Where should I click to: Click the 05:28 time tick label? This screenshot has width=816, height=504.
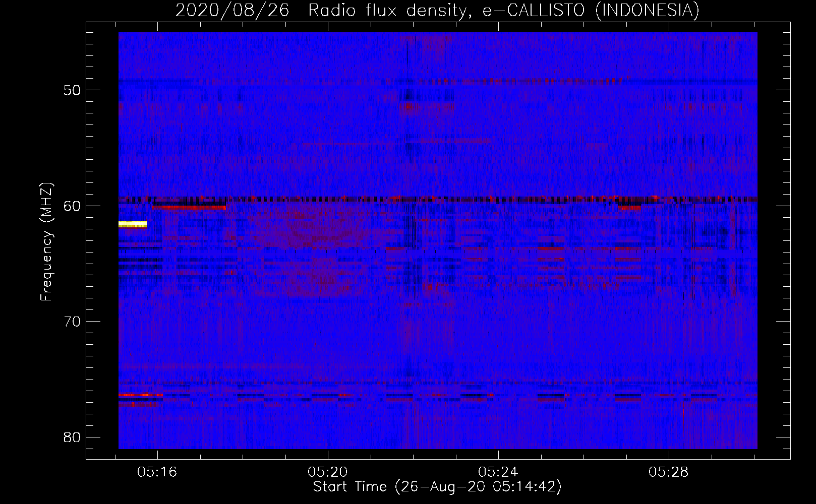pos(669,472)
